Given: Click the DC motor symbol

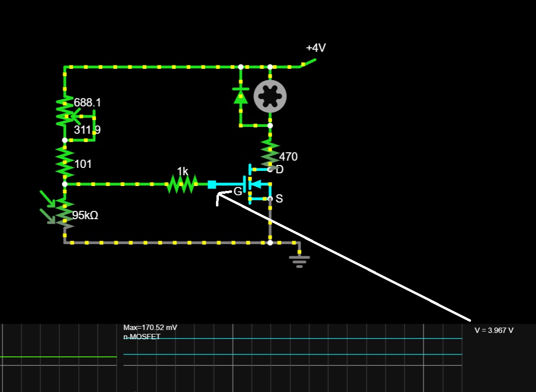Looking at the screenshot, I should pos(270,96).
